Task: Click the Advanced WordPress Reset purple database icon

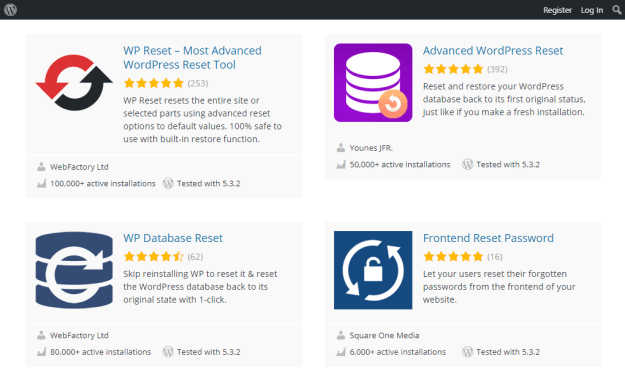Action: [373, 83]
